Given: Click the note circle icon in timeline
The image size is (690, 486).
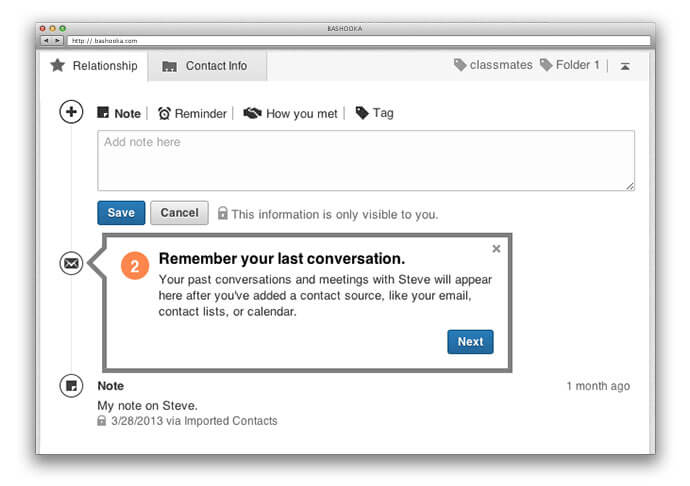Looking at the screenshot, I should tap(71, 385).
